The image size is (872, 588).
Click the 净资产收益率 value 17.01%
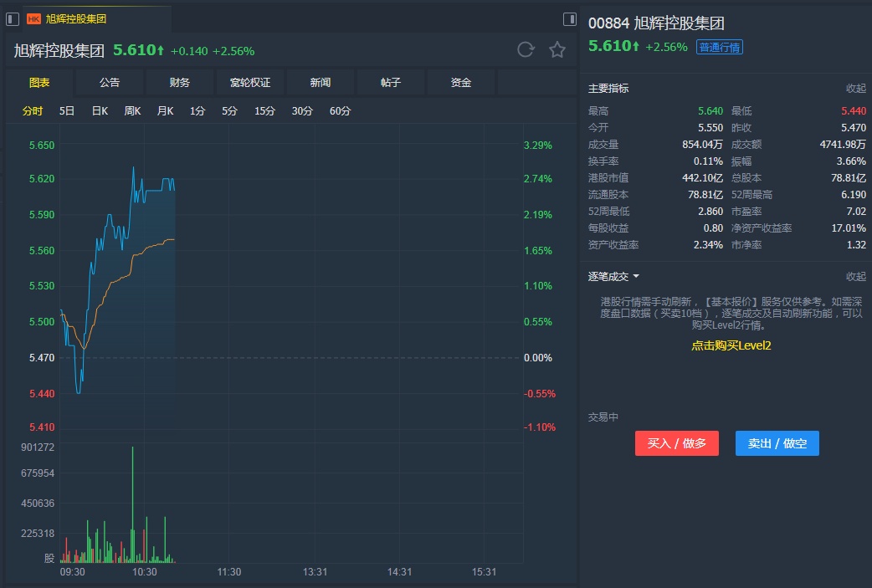849,228
